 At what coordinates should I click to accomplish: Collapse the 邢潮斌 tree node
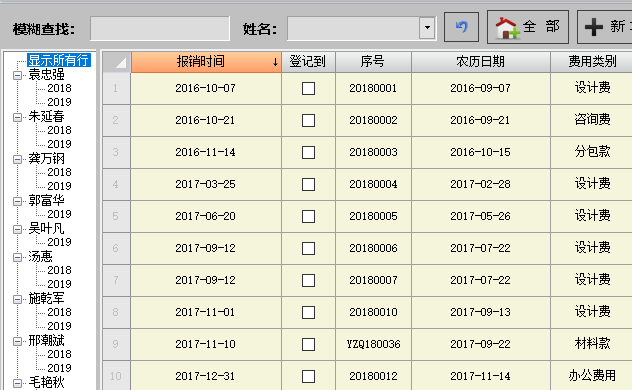point(17,341)
